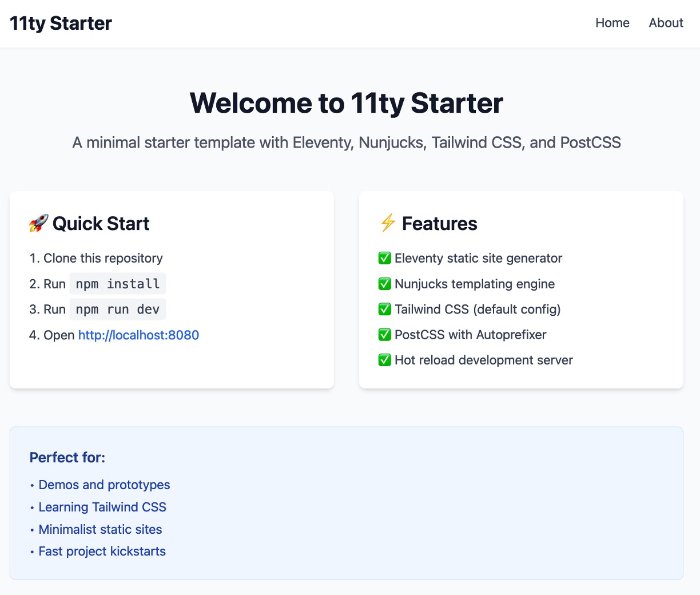Click the 11ty Starter site logo
The image size is (700, 595).
pos(61,23)
